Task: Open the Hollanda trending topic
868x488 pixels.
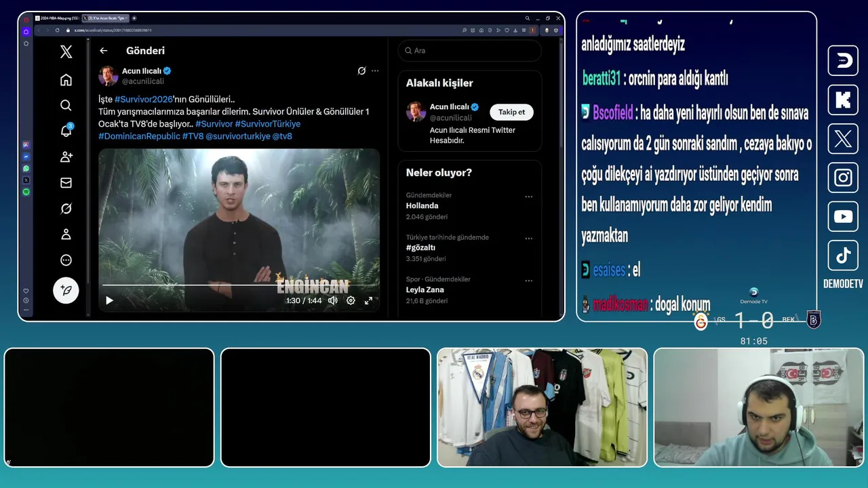Action: (x=422, y=205)
